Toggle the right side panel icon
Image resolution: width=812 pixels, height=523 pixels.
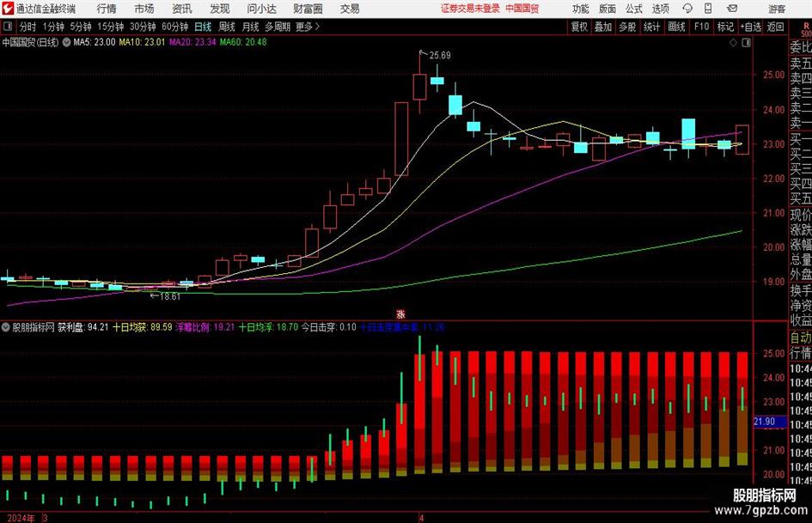[x=746, y=43]
